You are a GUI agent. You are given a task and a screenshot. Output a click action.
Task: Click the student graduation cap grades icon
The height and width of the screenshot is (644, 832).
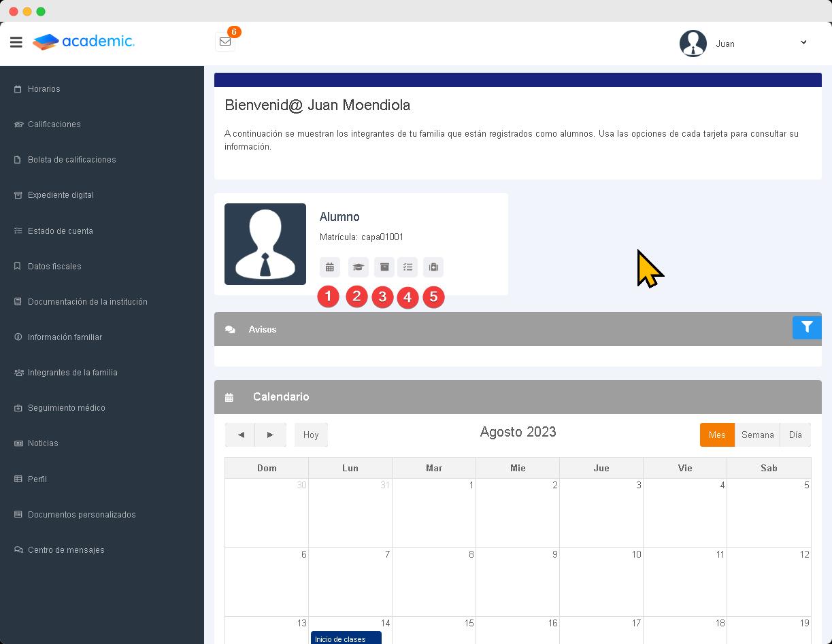point(359,267)
